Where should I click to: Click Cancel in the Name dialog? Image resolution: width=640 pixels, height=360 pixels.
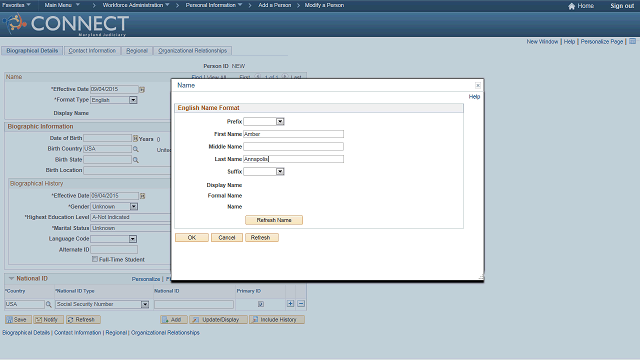click(x=227, y=238)
